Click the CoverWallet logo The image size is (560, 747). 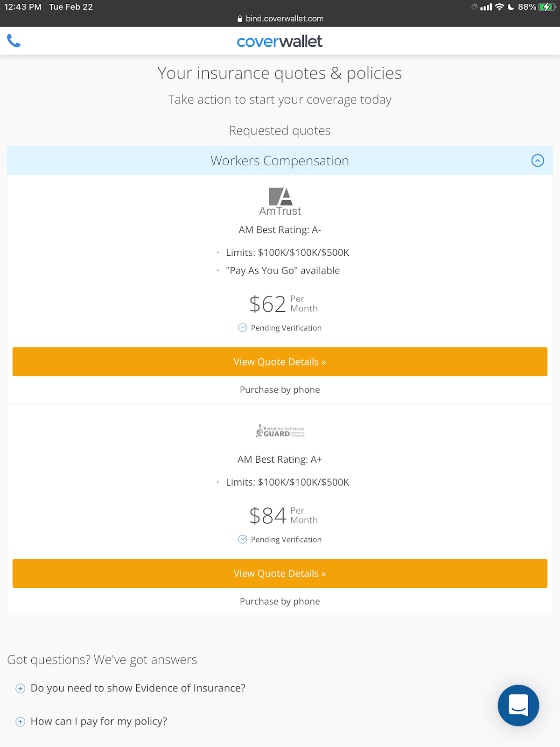280,42
